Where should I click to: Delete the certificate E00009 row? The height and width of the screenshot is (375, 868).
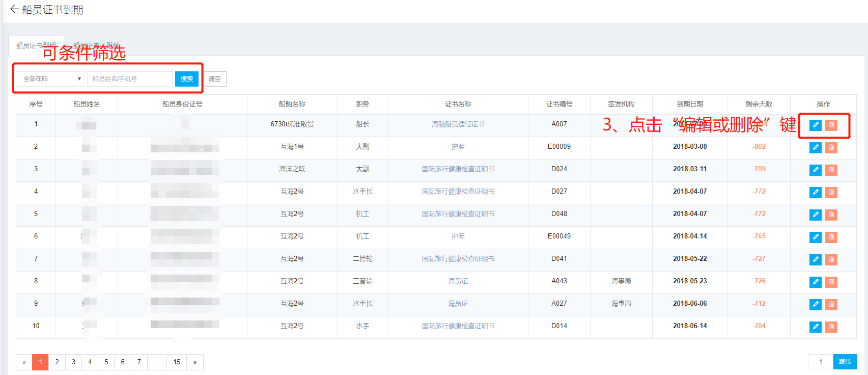pos(831,147)
